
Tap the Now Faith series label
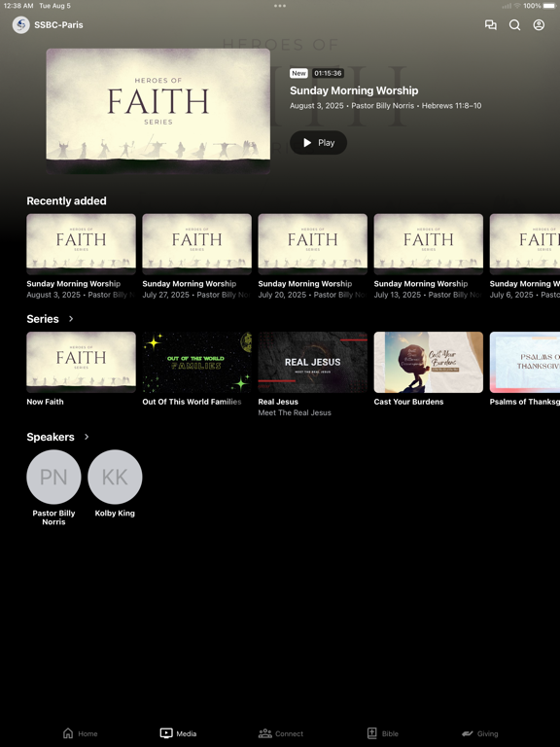[x=45, y=402]
